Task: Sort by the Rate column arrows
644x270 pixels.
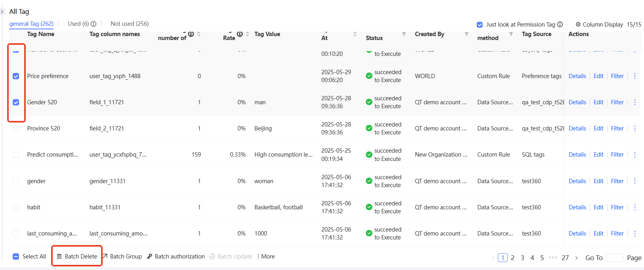Action: (247, 34)
